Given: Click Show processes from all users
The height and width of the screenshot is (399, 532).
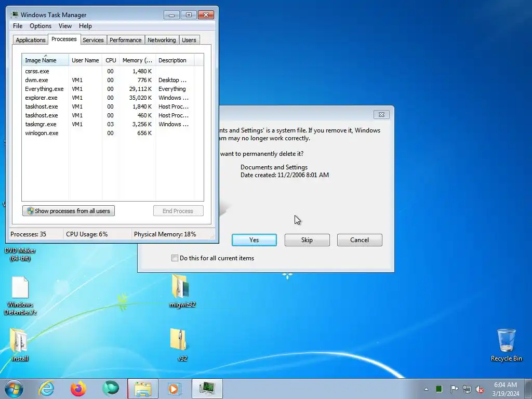Looking at the screenshot, I should (x=69, y=211).
